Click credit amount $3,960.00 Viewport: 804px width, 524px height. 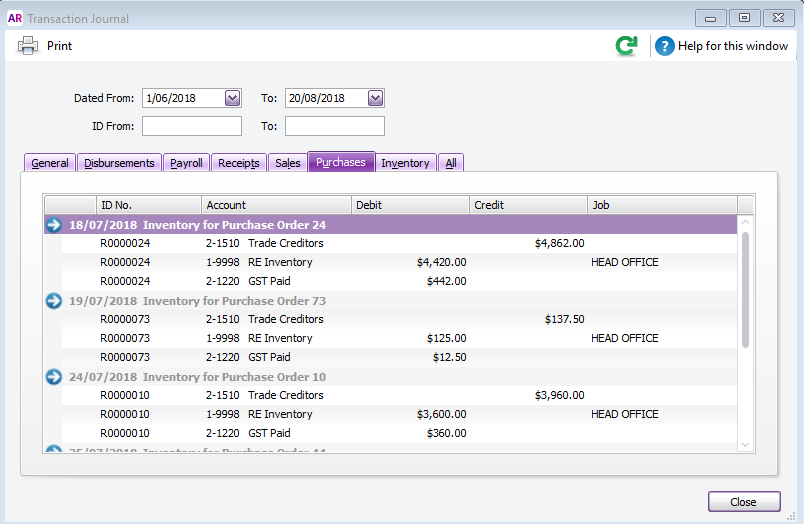pos(559,395)
